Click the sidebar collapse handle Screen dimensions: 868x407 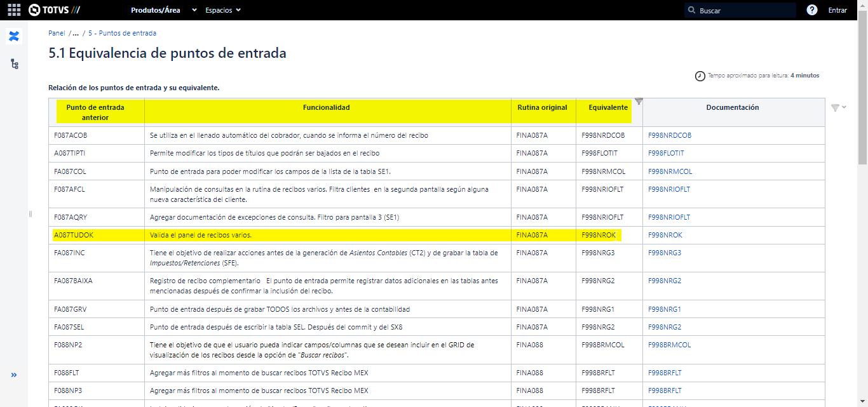pos(30,214)
